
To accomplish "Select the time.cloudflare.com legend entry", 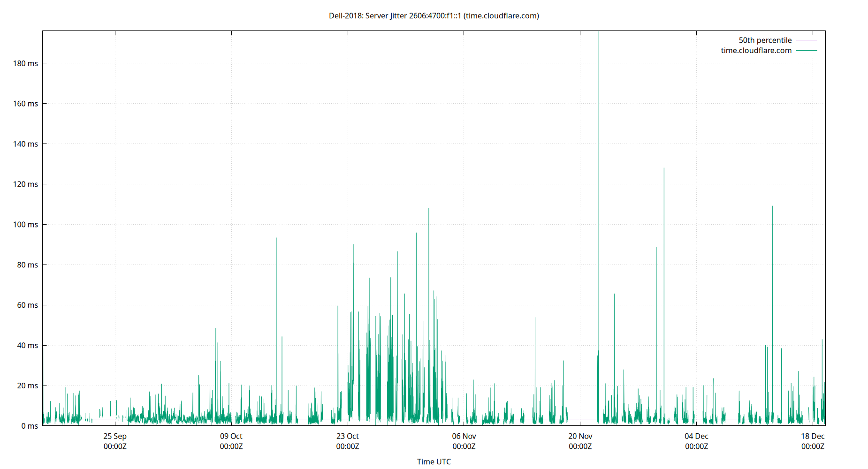I will pos(756,50).
